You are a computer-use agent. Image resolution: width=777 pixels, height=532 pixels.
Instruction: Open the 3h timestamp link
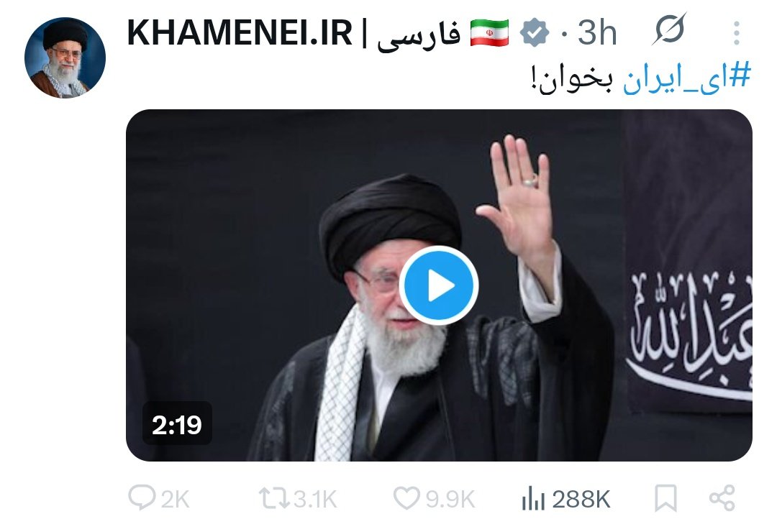(x=597, y=32)
